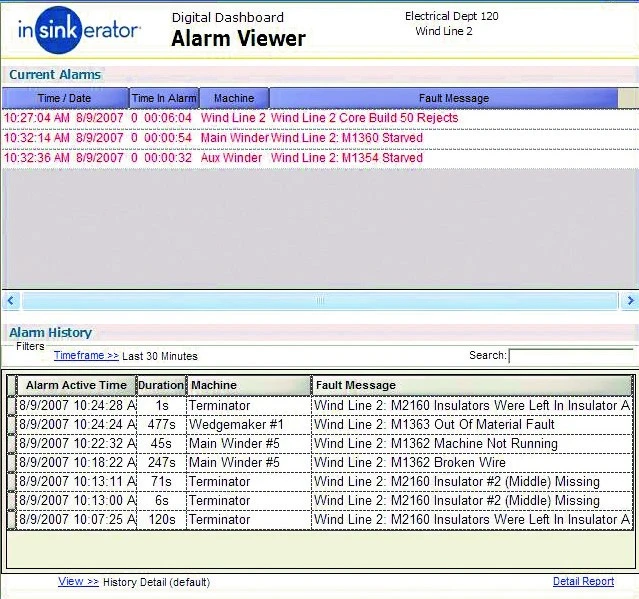Open the View >> link
Viewport: 639px width, 599px height.
pos(78,581)
